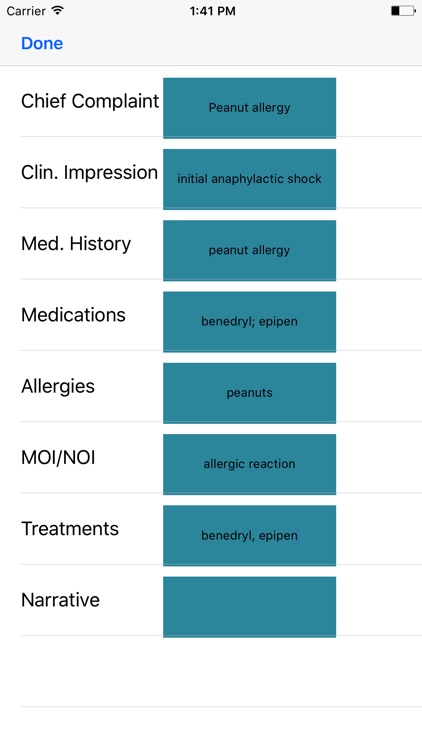
Task: Click the Treatments row label
Action: tap(70, 529)
